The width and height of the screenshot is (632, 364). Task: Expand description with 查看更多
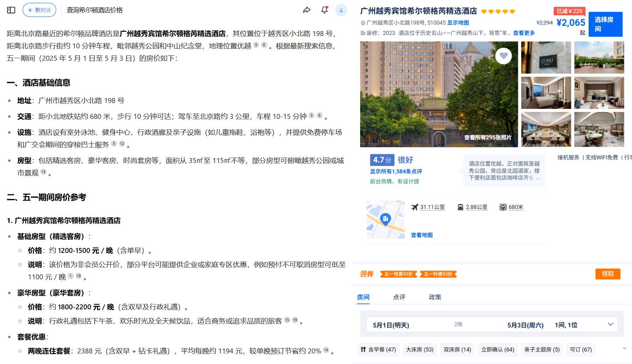click(524, 33)
